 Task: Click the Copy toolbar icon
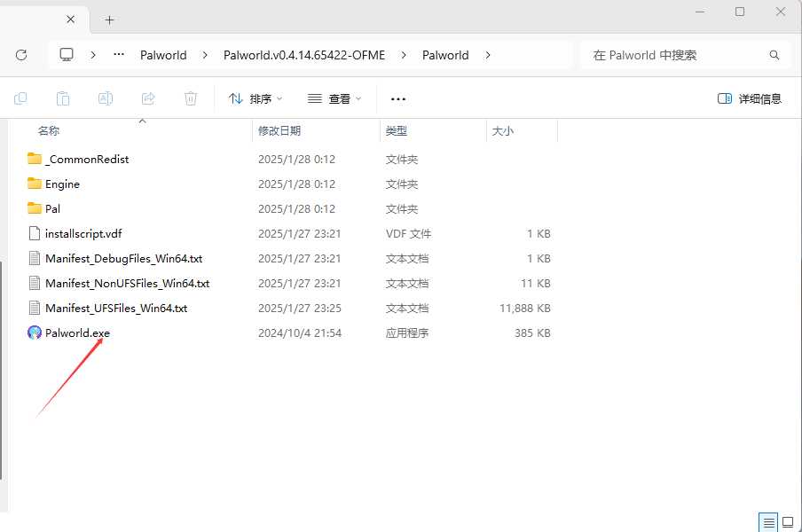point(20,98)
